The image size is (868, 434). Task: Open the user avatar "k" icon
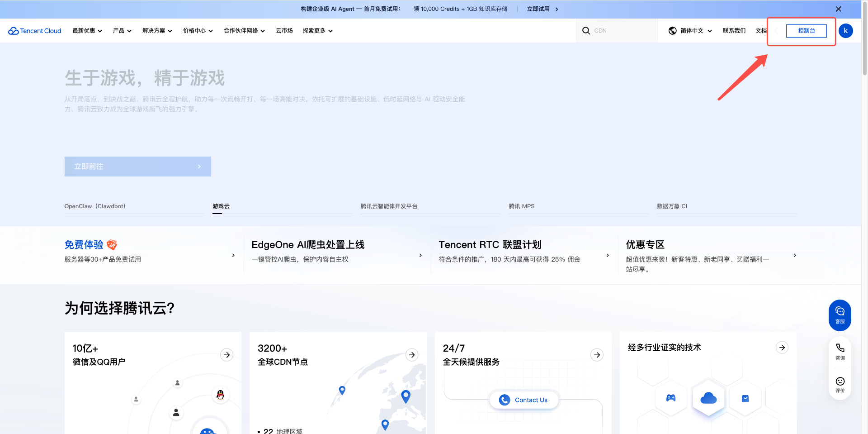pos(845,31)
